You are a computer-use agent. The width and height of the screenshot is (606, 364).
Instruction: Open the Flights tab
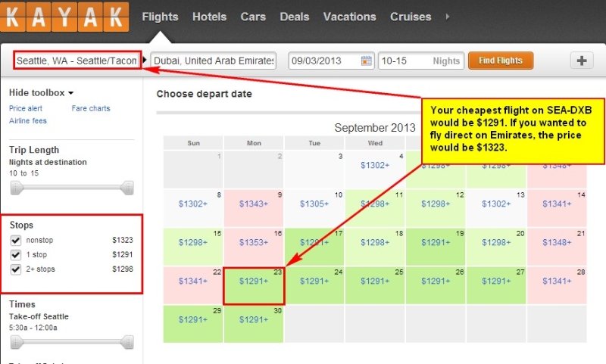point(160,17)
